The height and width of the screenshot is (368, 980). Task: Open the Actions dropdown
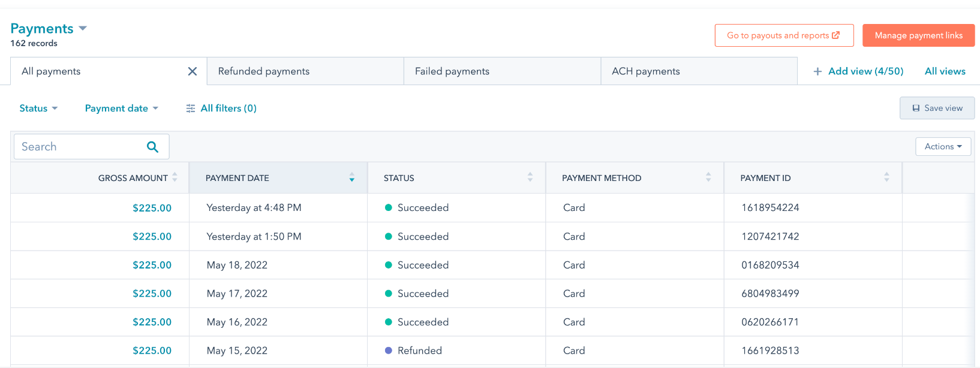[943, 147]
